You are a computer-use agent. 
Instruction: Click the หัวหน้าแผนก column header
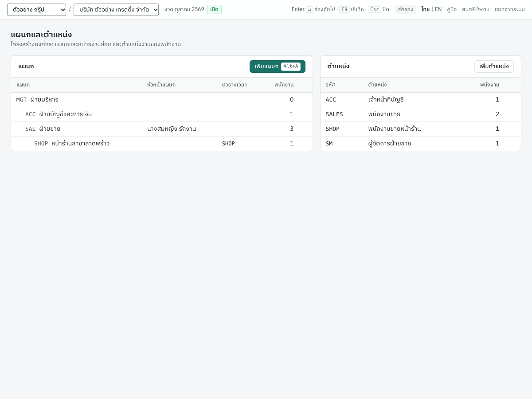[161, 85]
